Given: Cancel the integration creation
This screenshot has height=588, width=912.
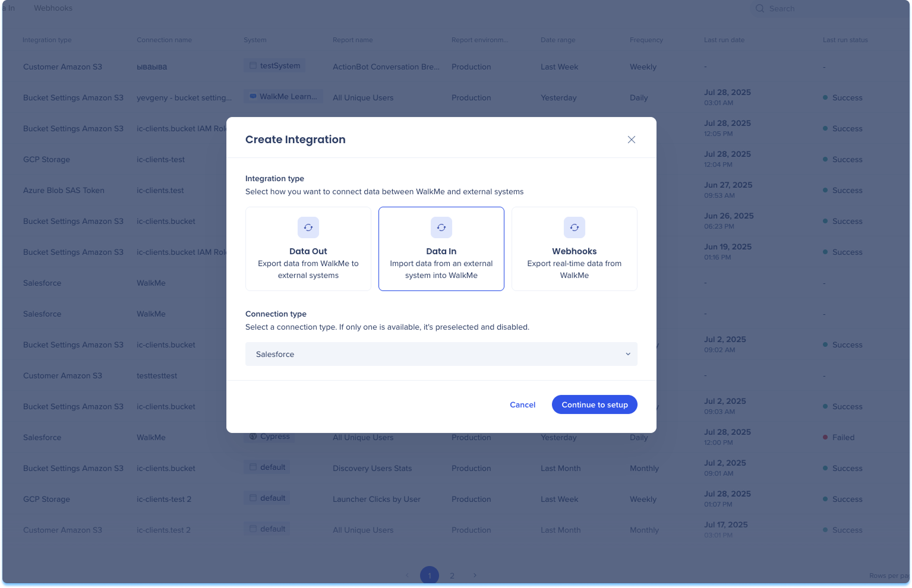Looking at the screenshot, I should click(x=522, y=404).
